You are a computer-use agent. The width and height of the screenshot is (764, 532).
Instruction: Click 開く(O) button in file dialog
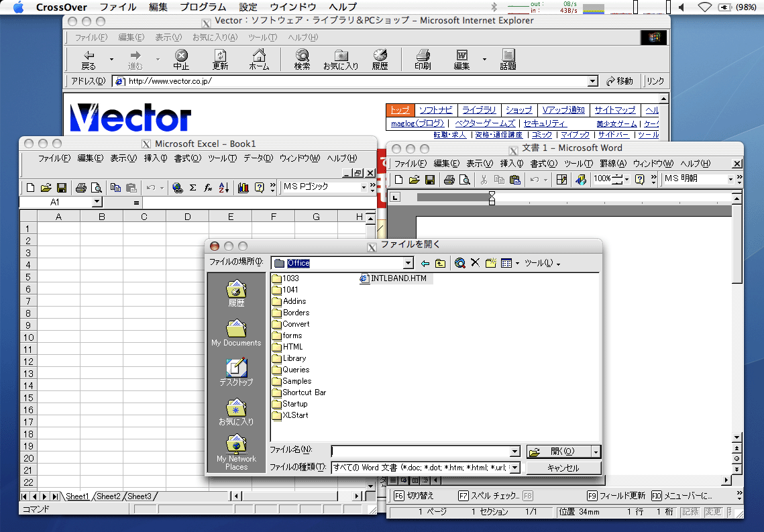point(559,452)
